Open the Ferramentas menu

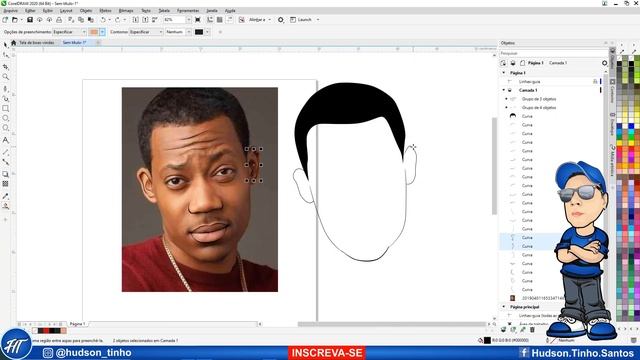click(x=188, y=11)
